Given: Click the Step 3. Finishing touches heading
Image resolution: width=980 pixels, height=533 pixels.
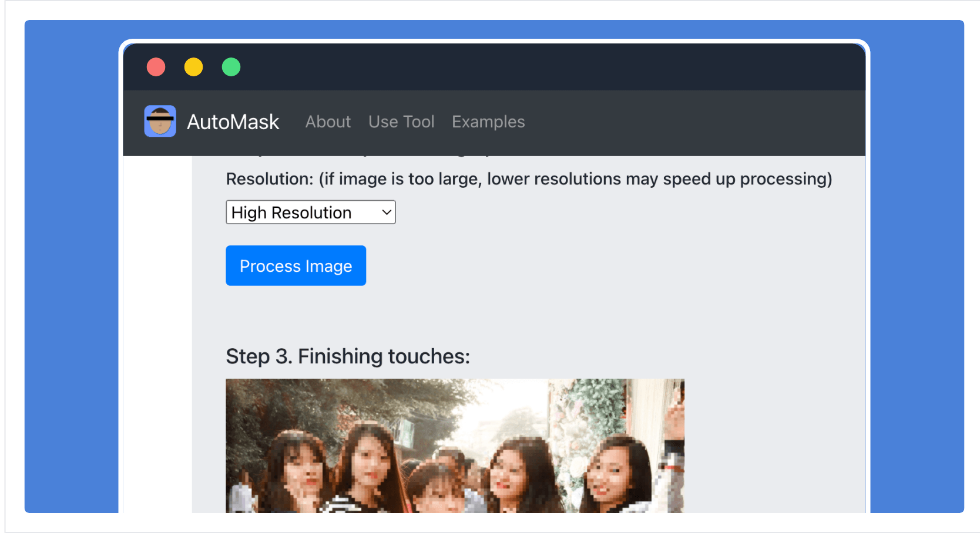Looking at the screenshot, I should coord(348,356).
